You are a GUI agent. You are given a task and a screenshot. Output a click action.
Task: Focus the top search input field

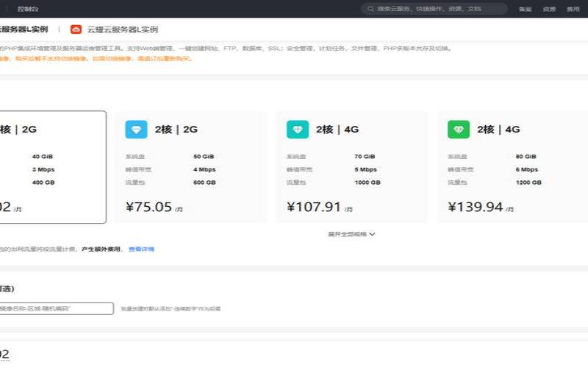click(434, 9)
